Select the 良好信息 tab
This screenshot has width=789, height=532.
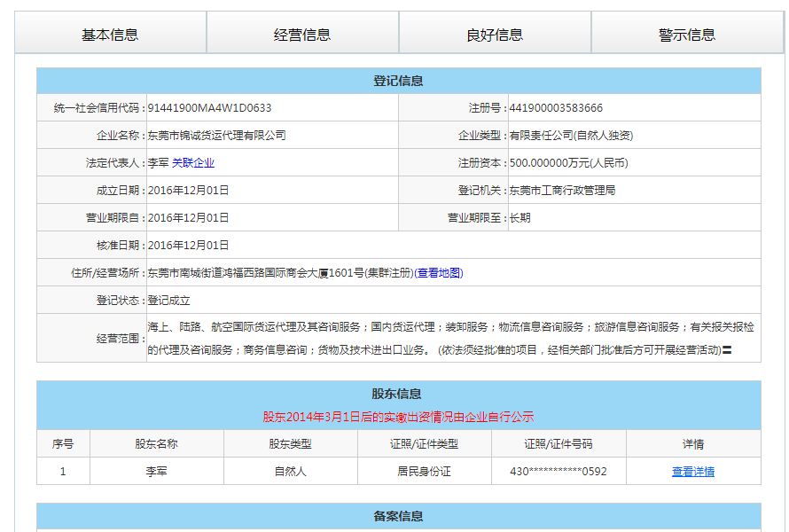point(495,35)
